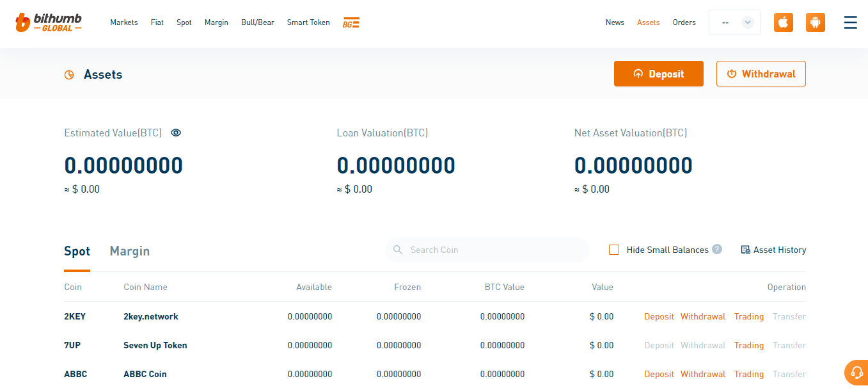Enable the Hide Small Balances checkbox
The height and width of the screenshot is (388, 868).
click(x=614, y=250)
